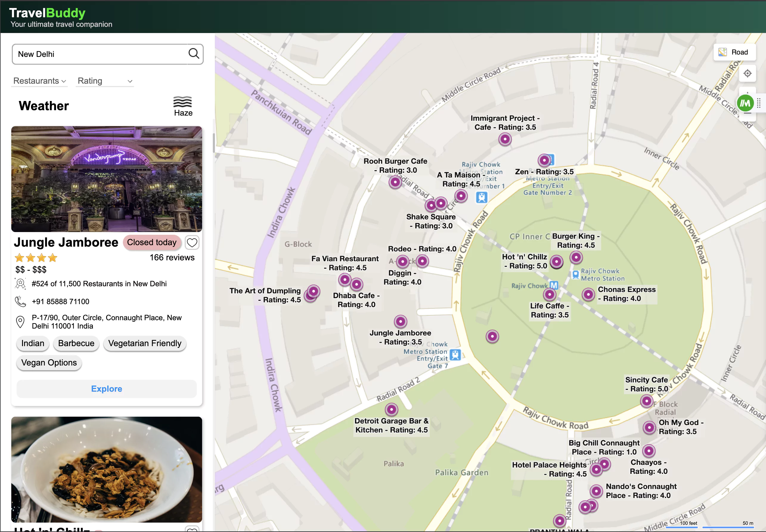Click the Life Caffe map marker
This screenshot has width=766, height=532.
tap(550, 295)
